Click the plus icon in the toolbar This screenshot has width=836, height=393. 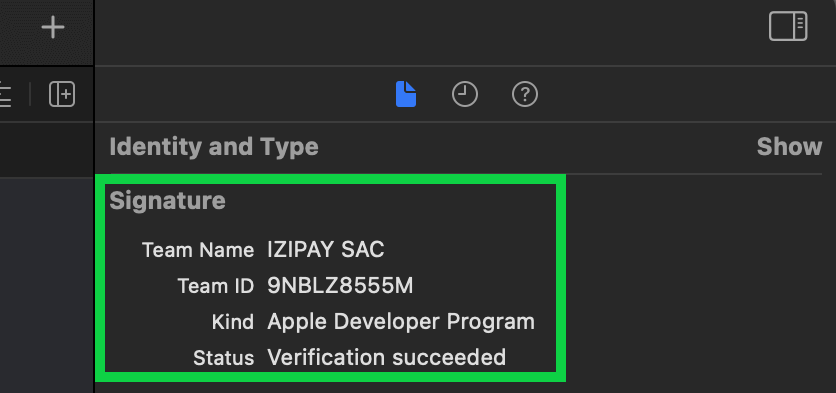(53, 27)
